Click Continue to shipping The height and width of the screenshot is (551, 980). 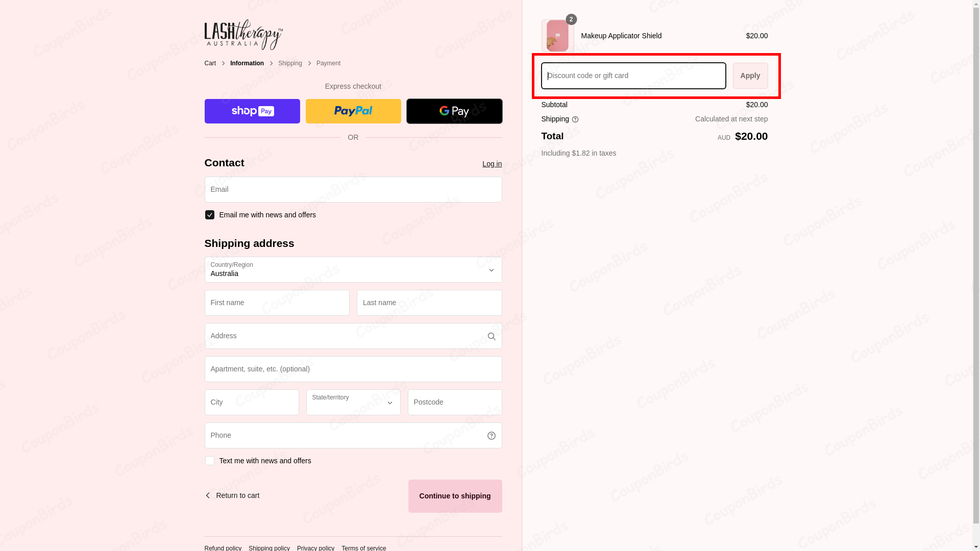pos(454,495)
